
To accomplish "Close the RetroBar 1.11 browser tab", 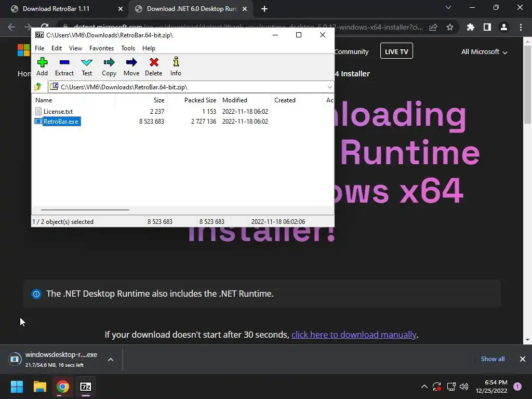I will 121,9.
